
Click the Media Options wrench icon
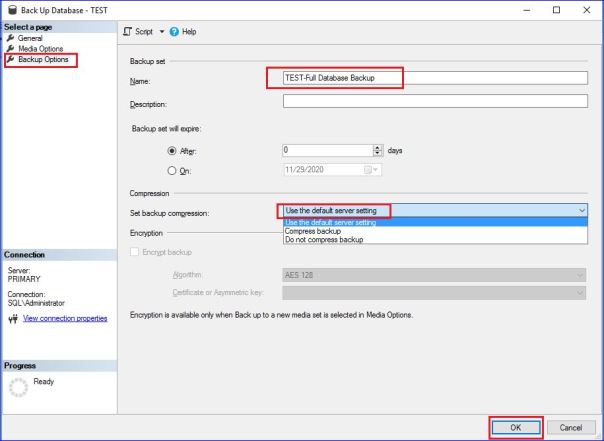click(x=10, y=49)
